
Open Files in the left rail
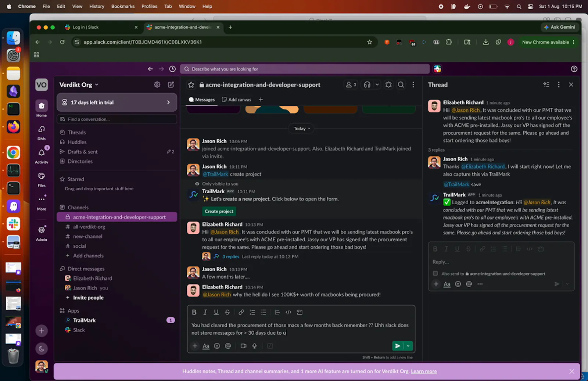[x=42, y=179]
